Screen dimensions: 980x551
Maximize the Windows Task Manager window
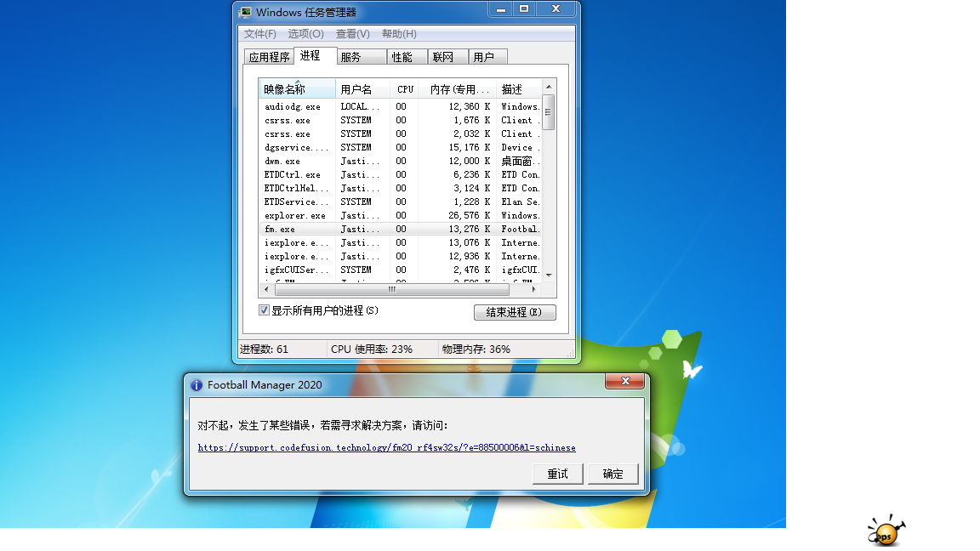click(x=524, y=9)
